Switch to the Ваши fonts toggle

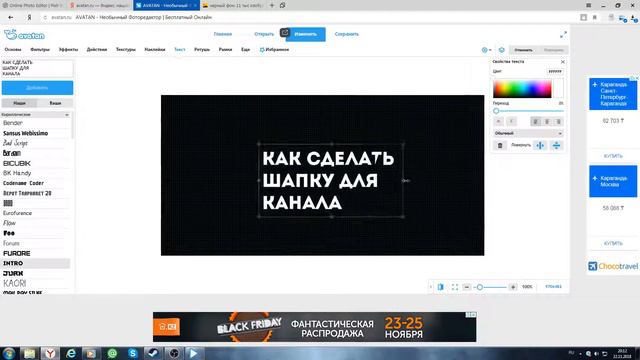click(55, 103)
